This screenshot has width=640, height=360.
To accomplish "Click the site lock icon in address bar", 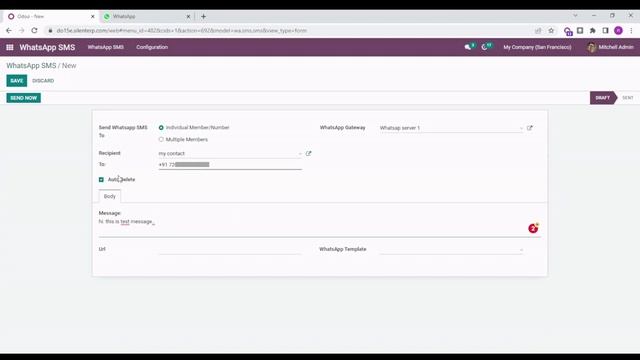I will pyautogui.click(x=50, y=31).
